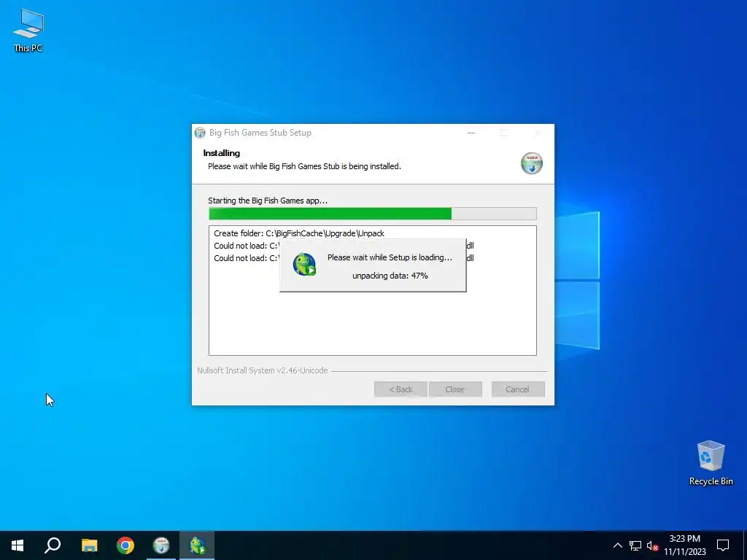Select the Recycle Bin desktop icon

pos(711,463)
